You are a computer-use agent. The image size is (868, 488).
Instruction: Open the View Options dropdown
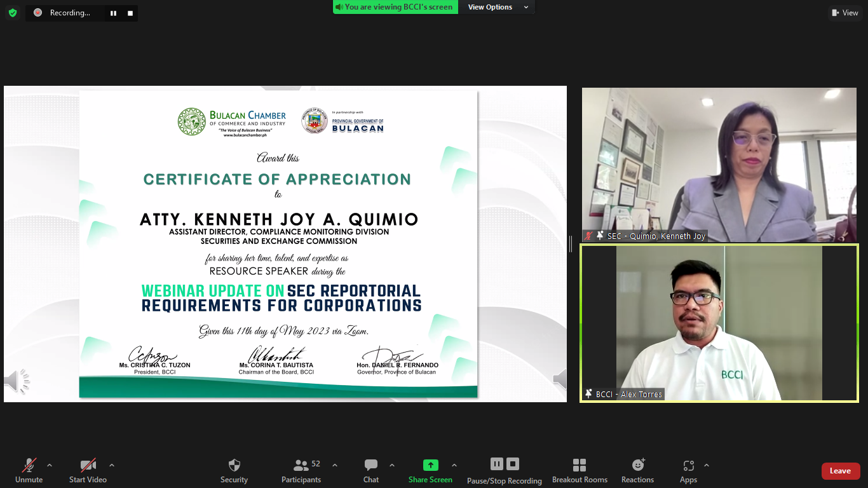click(x=498, y=7)
